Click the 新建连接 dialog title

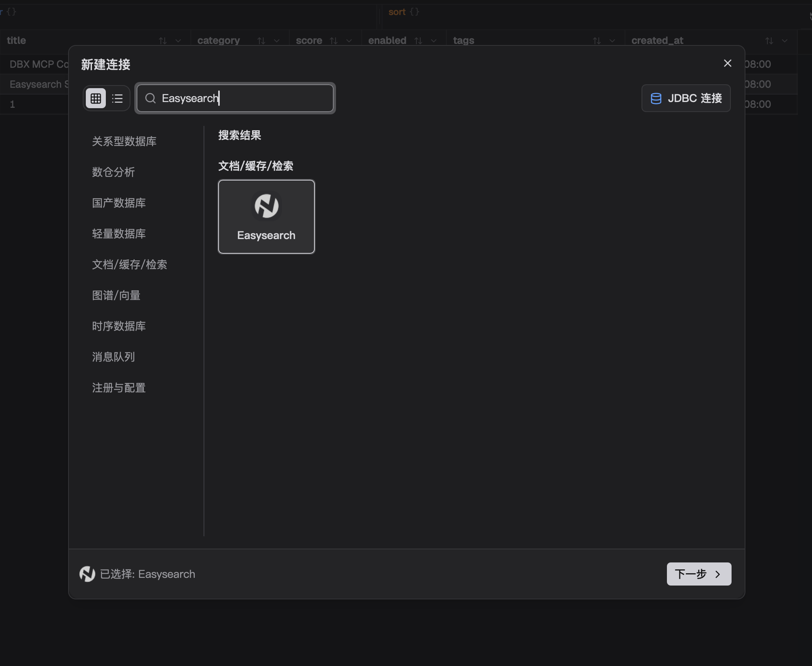click(x=106, y=64)
